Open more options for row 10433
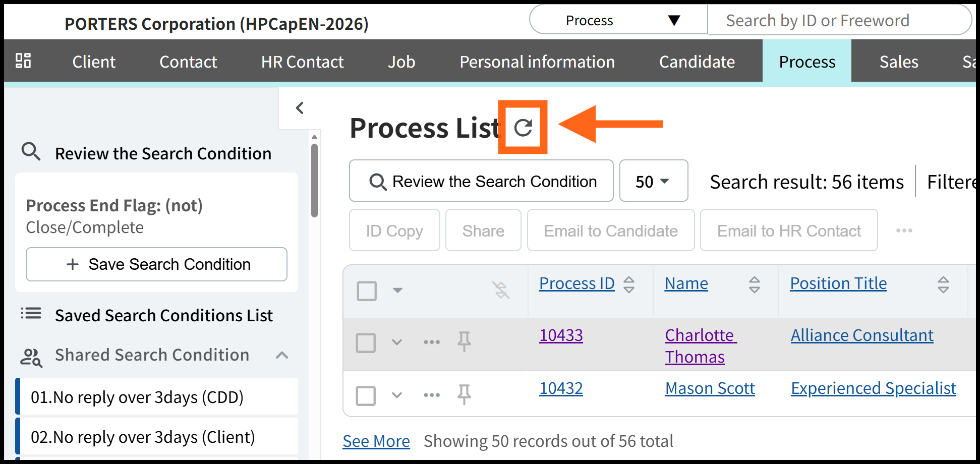The image size is (980, 464). pyautogui.click(x=432, y=342)
